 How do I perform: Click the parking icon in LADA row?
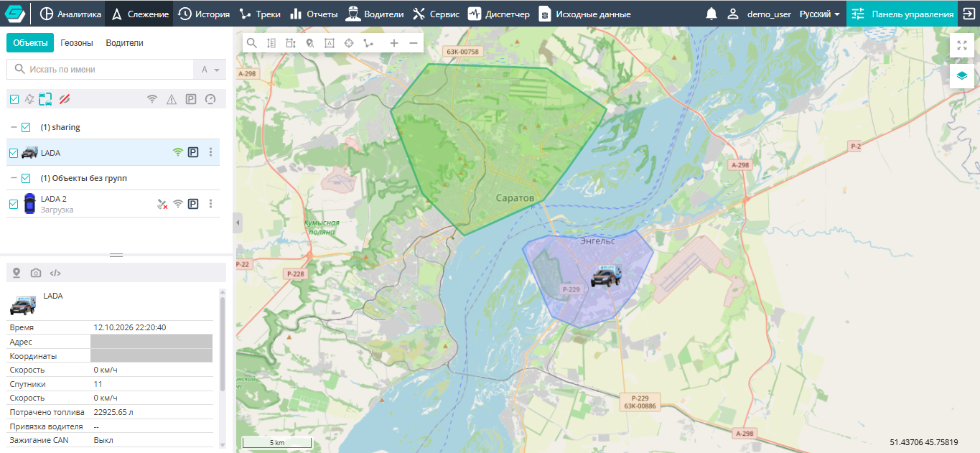point(193,152)
